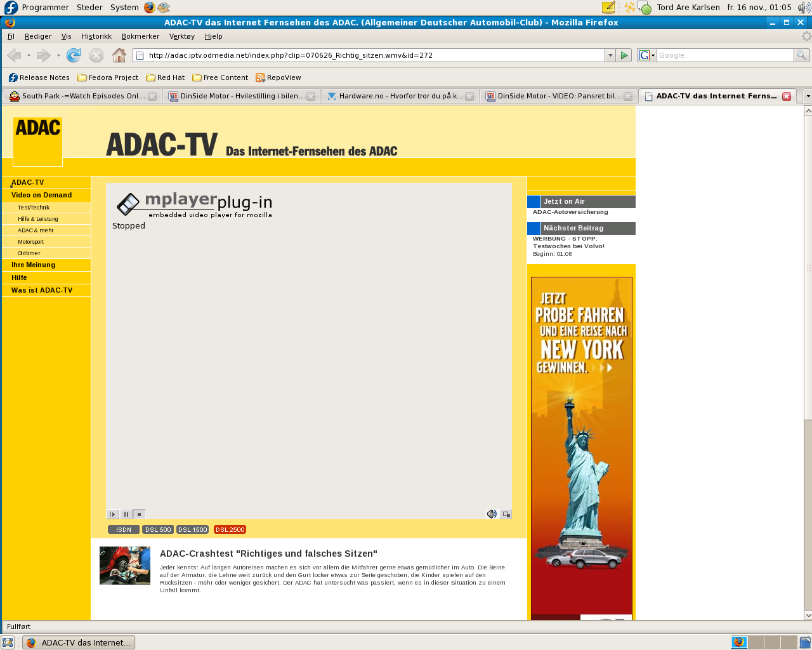Click the mplayer volume speaker icon

click(492, 514)
